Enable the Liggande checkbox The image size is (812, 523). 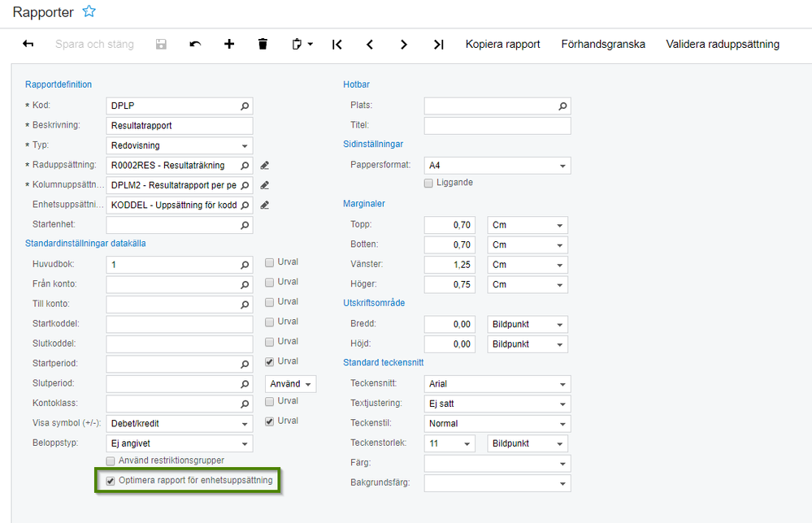pos(429,184)
